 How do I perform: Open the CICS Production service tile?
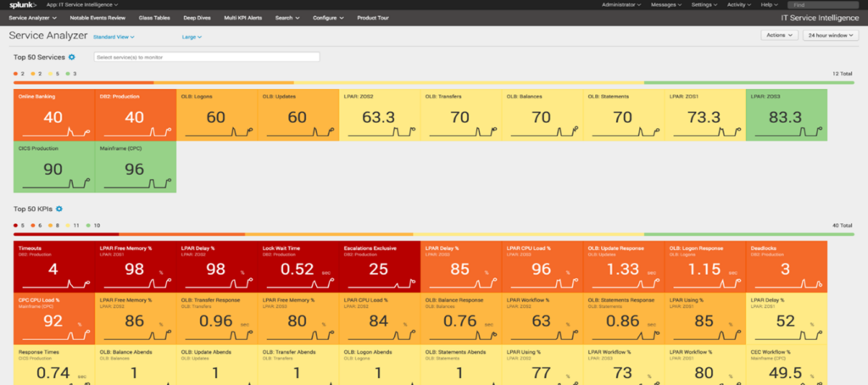(x=54, y=167)
